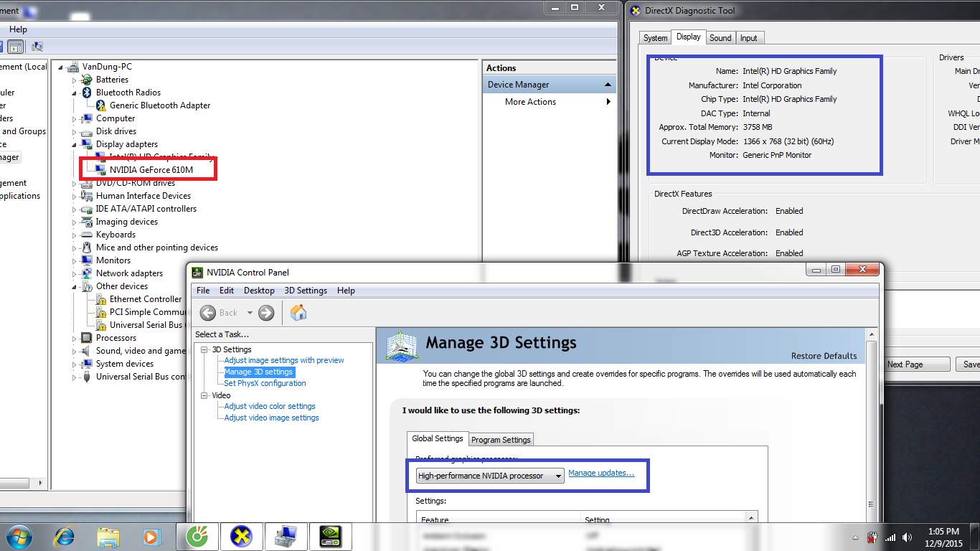Click the Sound, video and game speaker icon

pos(87,351)
